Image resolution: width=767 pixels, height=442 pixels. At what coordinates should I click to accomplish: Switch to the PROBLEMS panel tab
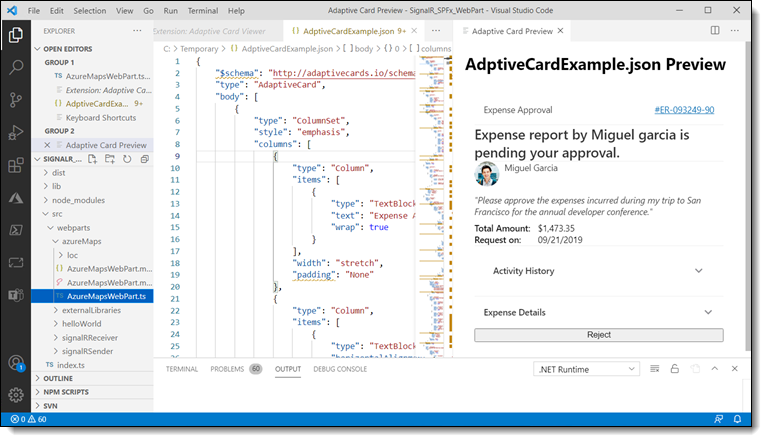[x=226, y=369]
